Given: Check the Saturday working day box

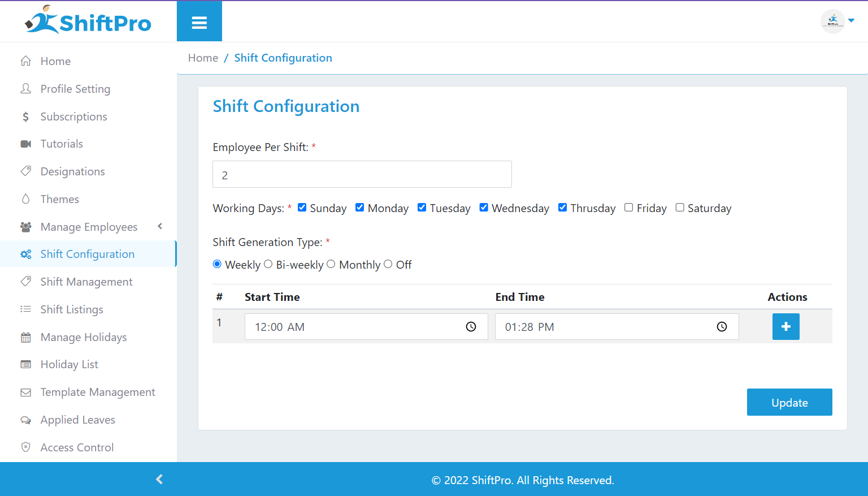Looking at the screenshot, I should coord(680,208).
